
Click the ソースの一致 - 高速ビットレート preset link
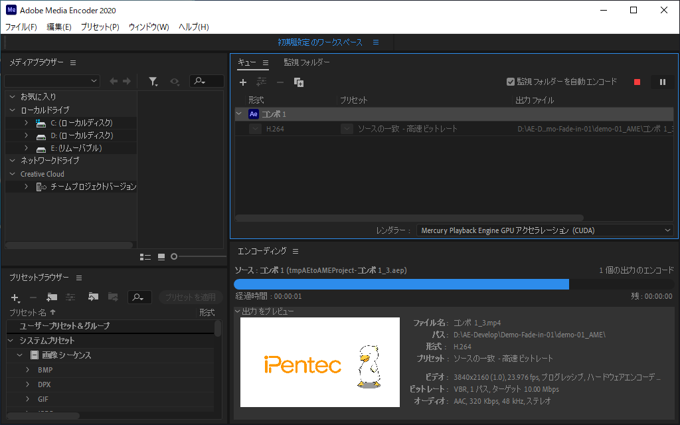pyautogui.click(x=407, y=129)
